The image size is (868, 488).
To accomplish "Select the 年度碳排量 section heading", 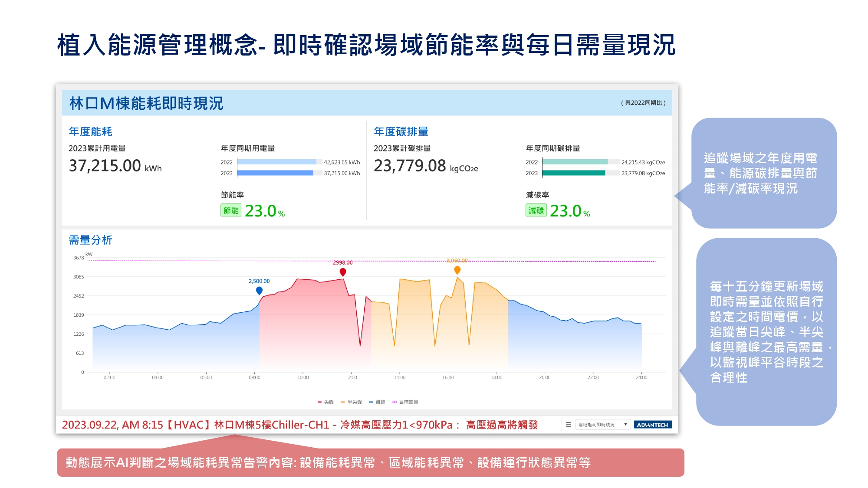I will 401,131.
